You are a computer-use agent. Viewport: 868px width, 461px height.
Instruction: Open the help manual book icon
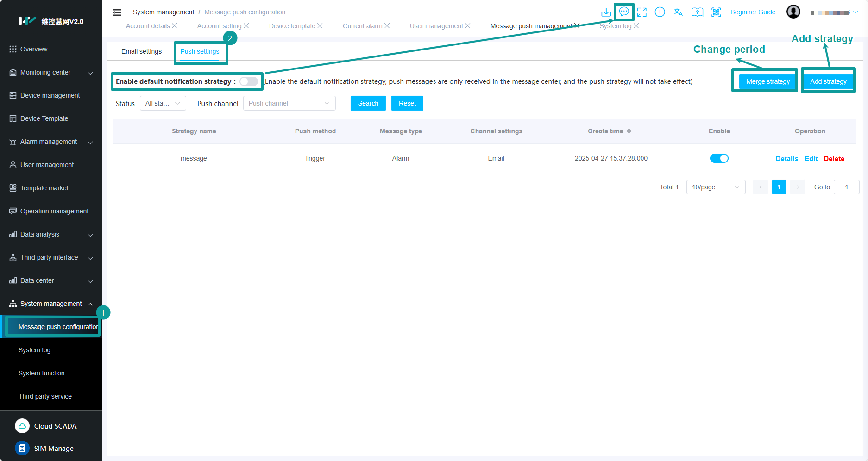click(x=697, y=12)
